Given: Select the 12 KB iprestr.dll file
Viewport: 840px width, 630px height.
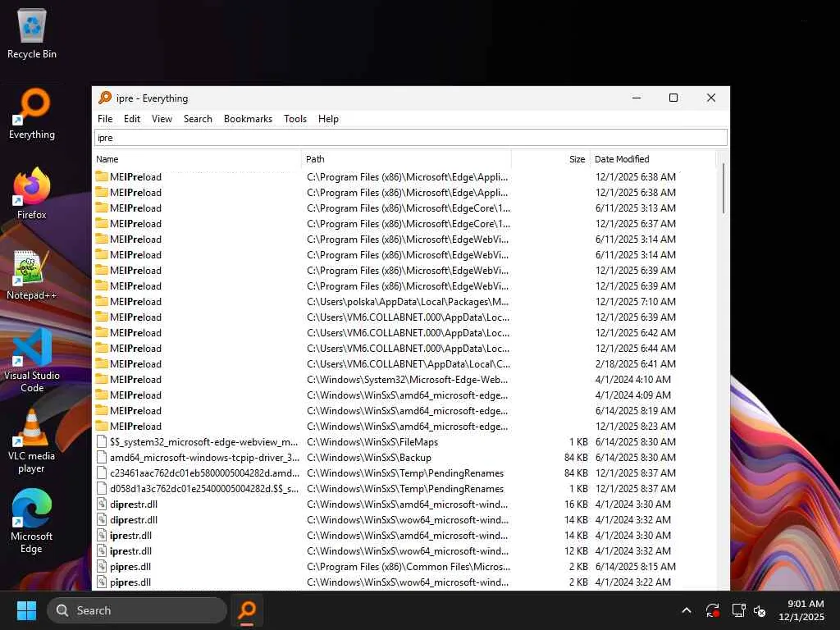Looking at the screenshot, I should pos(130,550).
